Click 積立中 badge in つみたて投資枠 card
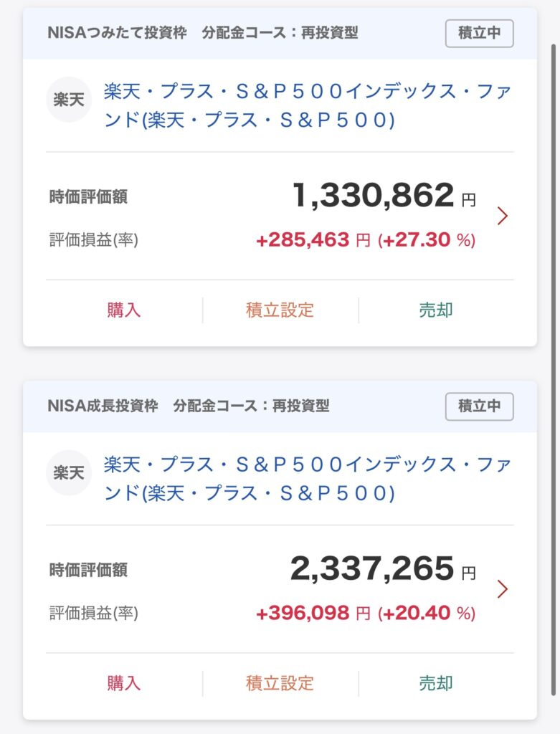This screenshot has width=560, height=734. click(x=479, y=34)
